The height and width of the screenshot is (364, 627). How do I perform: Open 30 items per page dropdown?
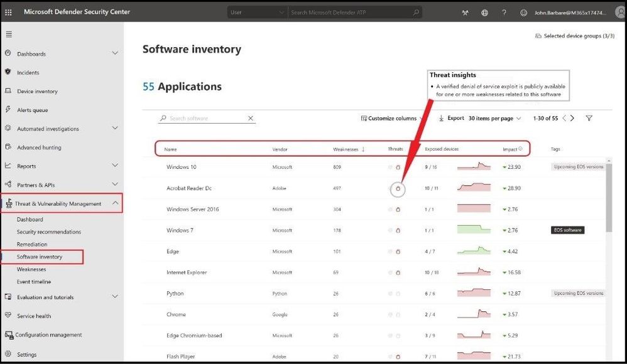(x=494, y=118)
